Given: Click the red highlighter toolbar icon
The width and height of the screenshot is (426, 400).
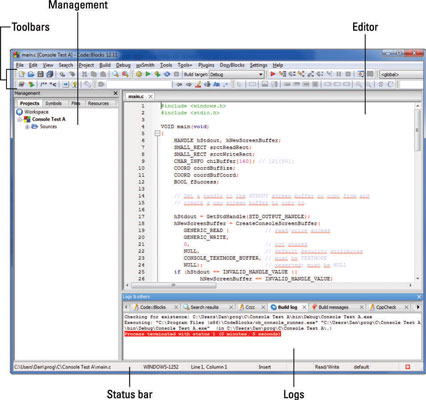Looking at the screenshot, I should [198, 84].
